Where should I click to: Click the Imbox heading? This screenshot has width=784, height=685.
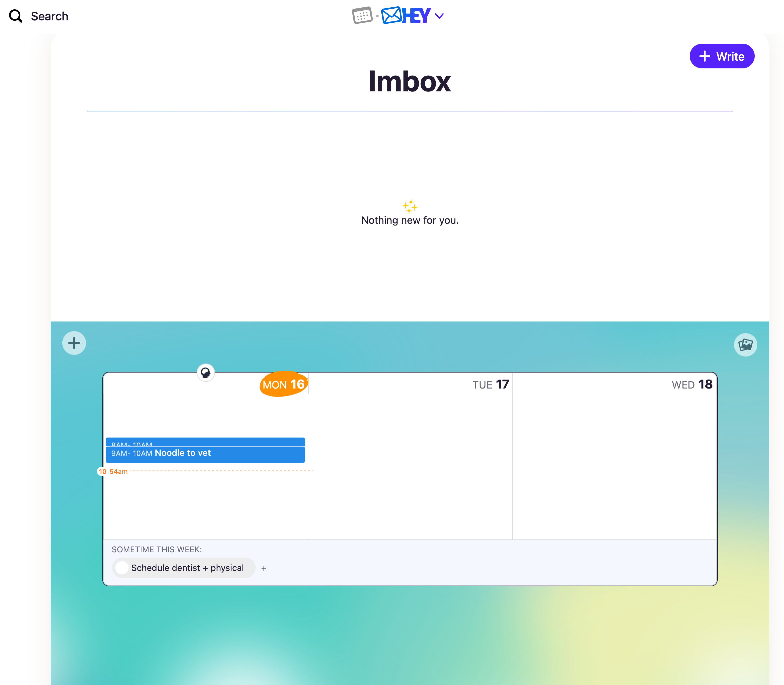click(410, 81)
